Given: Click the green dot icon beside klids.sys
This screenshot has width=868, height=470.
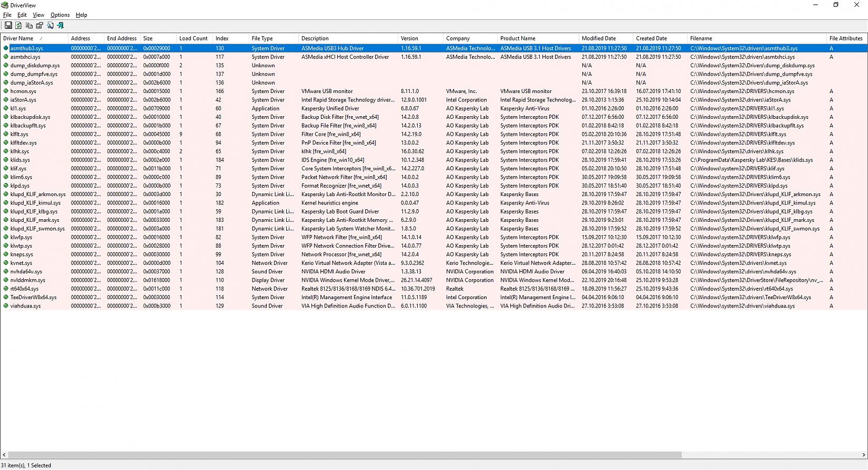Looking at the screenshot, I should point(6,160).
